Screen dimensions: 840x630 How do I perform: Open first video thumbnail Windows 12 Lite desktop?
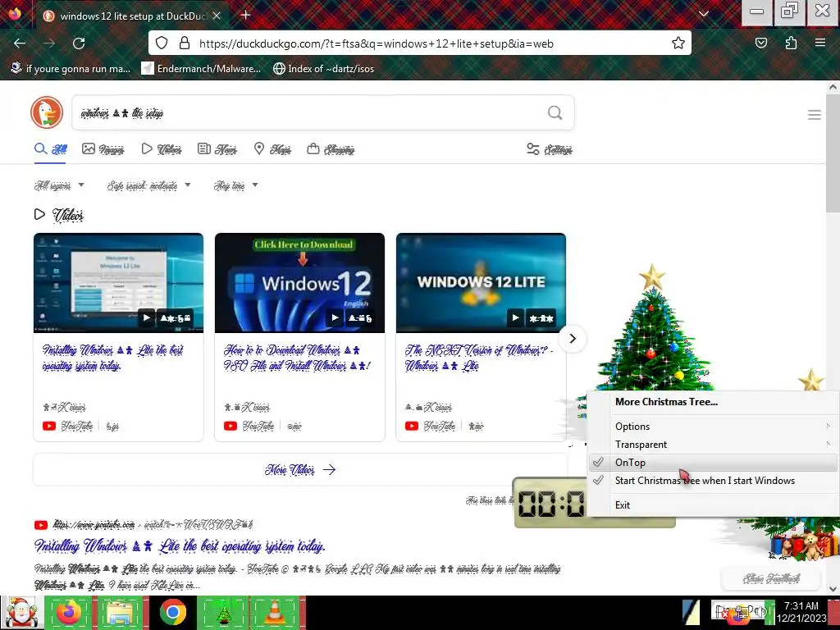[x=118, y=283]
